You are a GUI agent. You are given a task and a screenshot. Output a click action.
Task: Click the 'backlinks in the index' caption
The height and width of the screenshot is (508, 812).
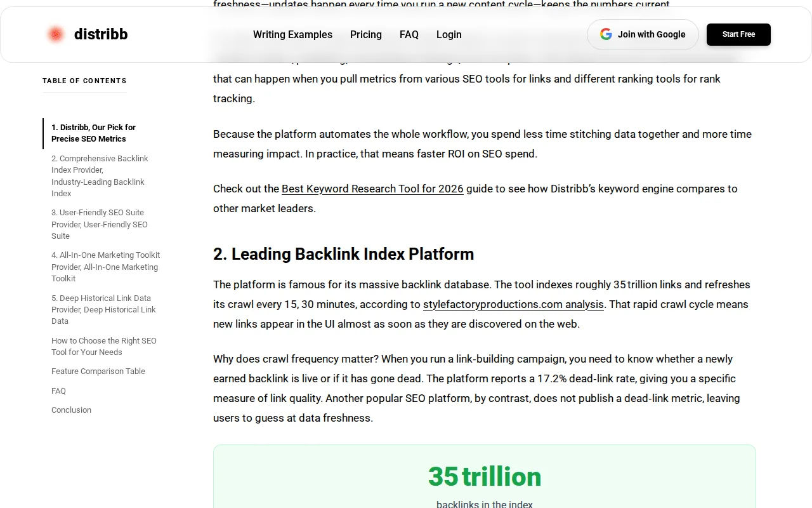pyautogui.click(x=485, y=504)
